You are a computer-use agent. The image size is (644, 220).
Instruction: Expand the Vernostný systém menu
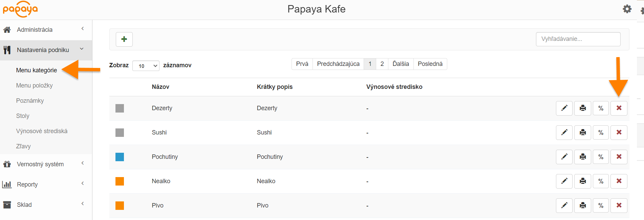pos(46,164)
